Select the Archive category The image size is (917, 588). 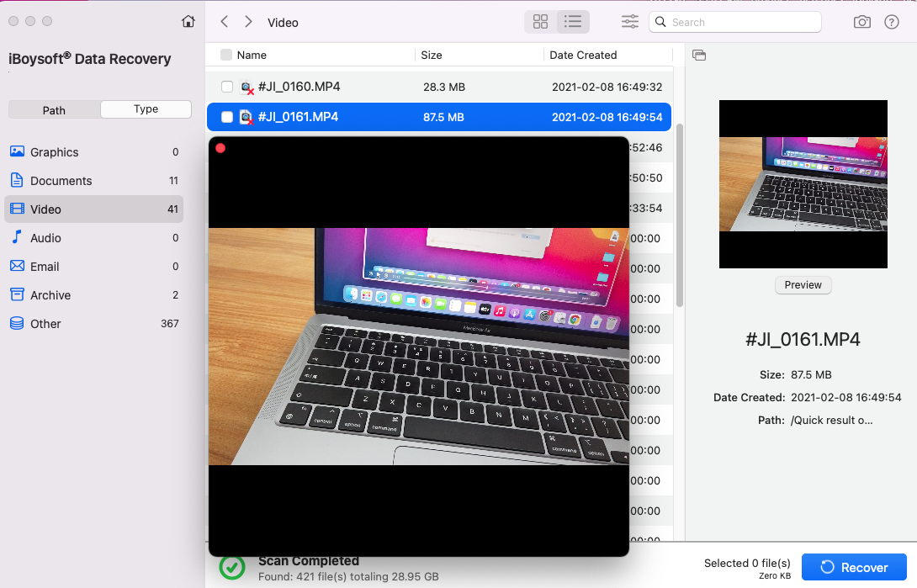50,295
